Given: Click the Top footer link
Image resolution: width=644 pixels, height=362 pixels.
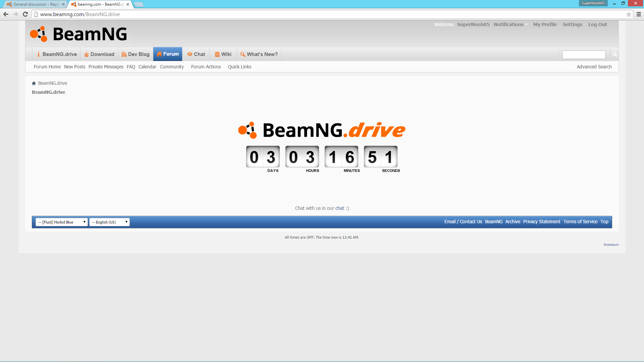Looking at the screenshot, I should point(604,222).
